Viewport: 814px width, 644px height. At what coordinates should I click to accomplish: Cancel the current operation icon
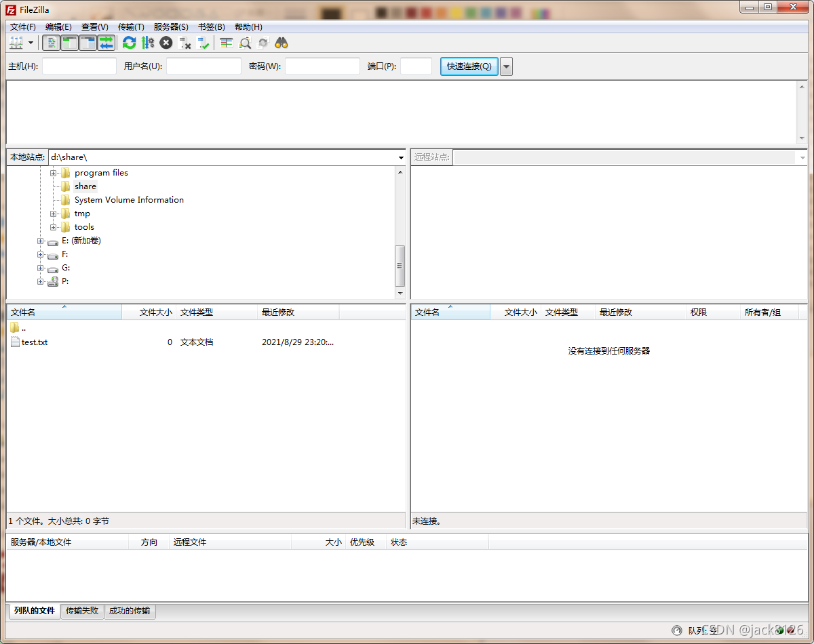tap(166, 43)
